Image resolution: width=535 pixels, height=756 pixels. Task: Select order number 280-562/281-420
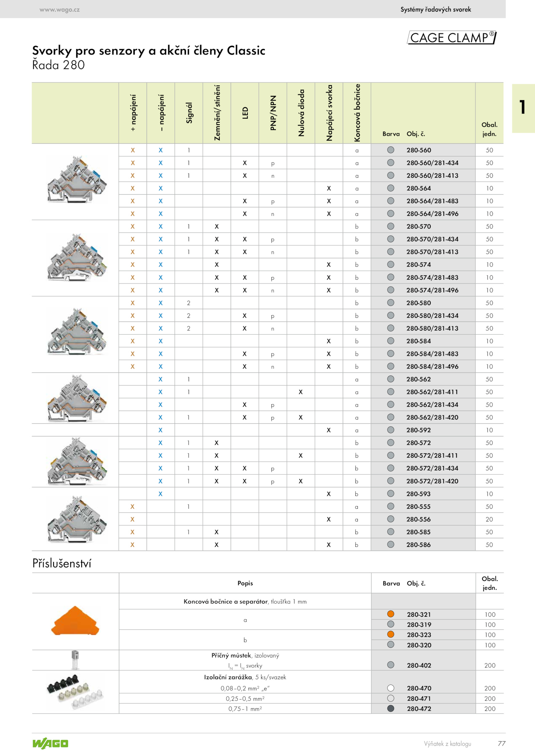[x=432, y=417]
